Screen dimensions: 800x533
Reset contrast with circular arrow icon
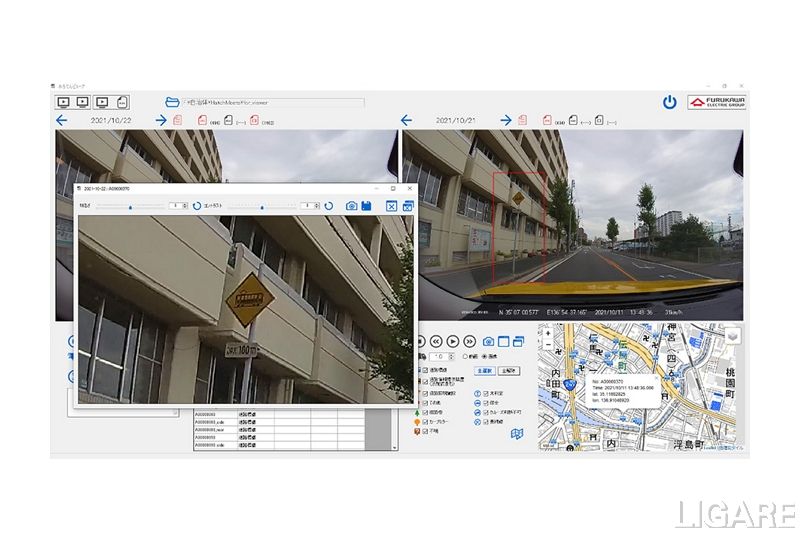pos(328,206)
